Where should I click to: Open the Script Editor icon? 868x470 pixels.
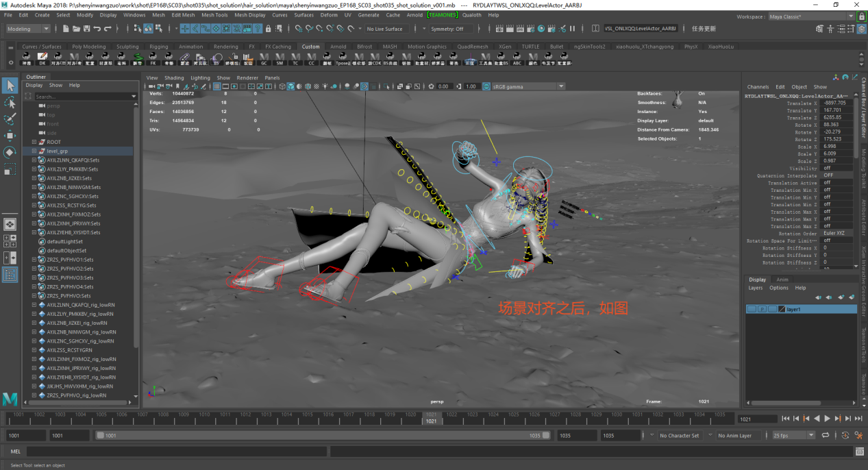[859, 452]
